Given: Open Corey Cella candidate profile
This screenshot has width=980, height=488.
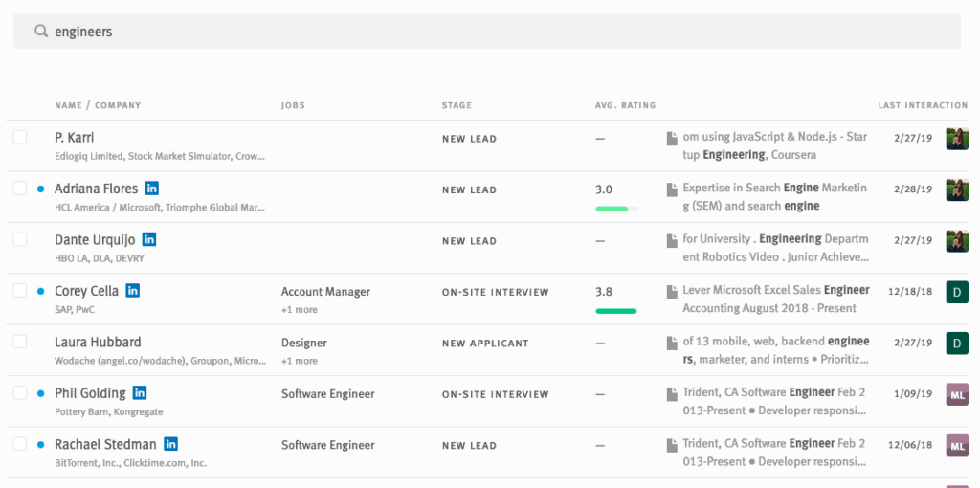Looking at the screenshot, I should tap(86, 291).
